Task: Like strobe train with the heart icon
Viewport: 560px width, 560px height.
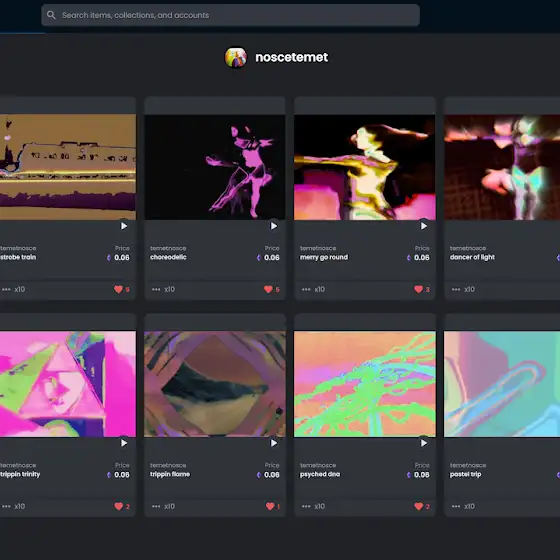Action: coord(118,289)
